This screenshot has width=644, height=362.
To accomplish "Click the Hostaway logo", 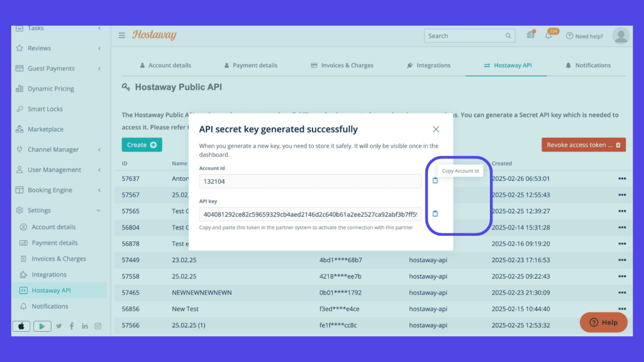I will point(154,35).
